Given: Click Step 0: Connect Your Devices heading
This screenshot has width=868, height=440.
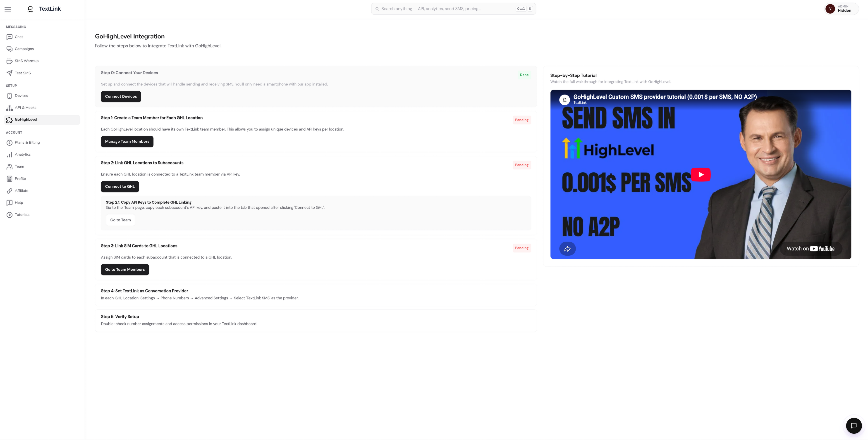Looking at the screenshot, I should (129, 73).
